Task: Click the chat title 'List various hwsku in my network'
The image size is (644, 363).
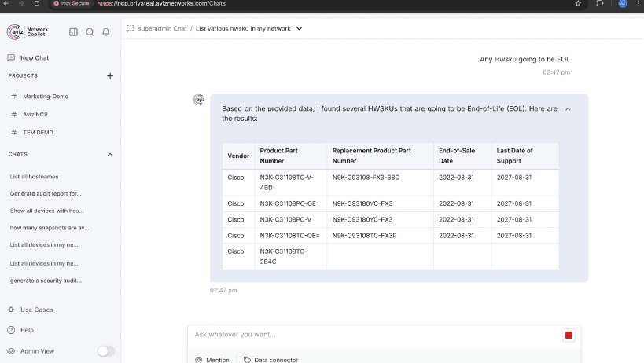Action: tap(243, 29)
